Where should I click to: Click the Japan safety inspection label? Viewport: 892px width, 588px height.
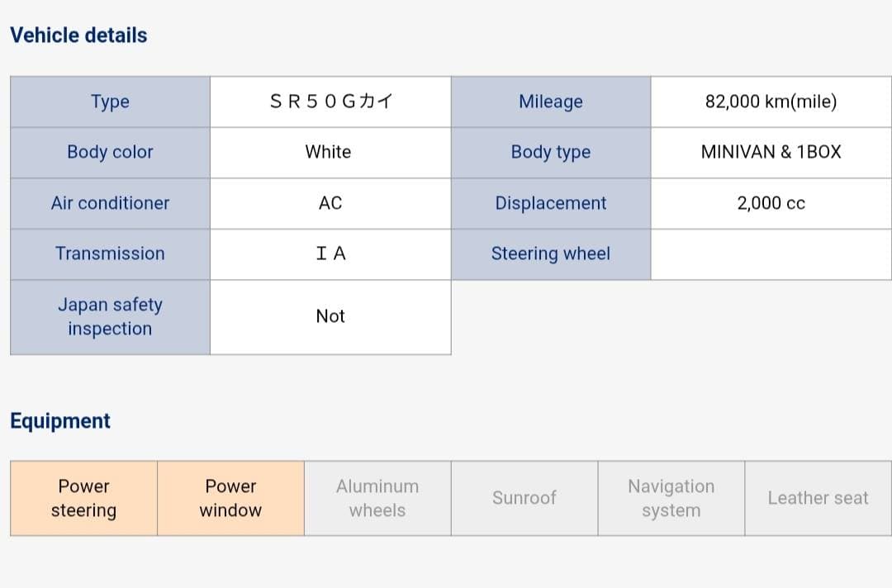click(110, 316)
